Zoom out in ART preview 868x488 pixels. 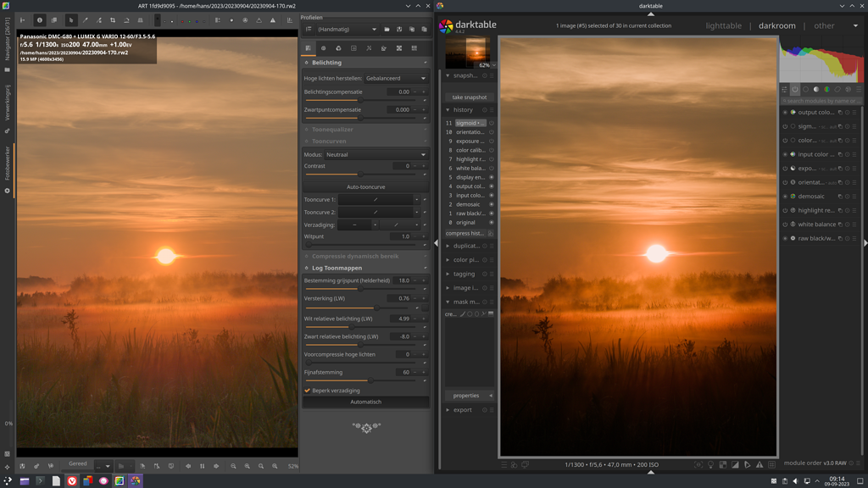[233, 466]
